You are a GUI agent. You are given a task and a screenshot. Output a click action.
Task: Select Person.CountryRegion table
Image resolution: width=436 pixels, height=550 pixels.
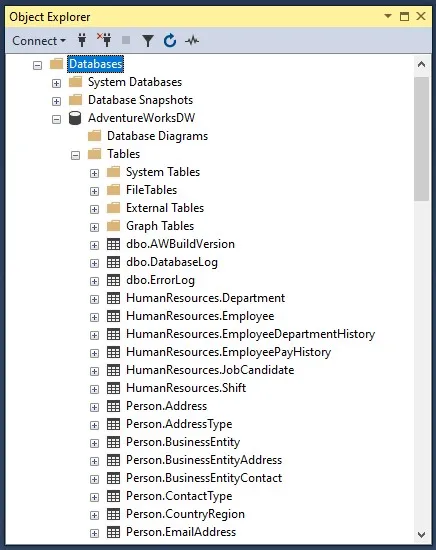point(185,514)
